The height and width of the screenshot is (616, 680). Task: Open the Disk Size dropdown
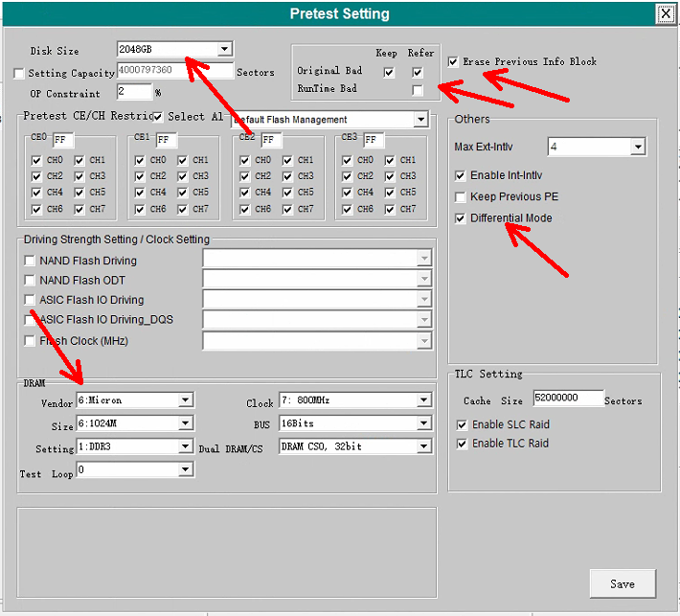coord(224,49)
